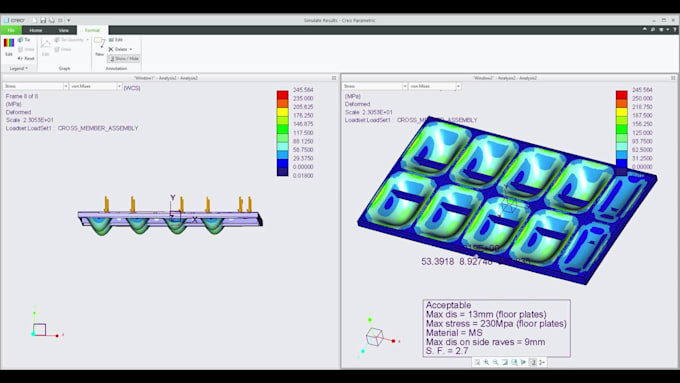Click "S. F. = 2.7" annotation line
680x383 pixels.
click(447, 351)
